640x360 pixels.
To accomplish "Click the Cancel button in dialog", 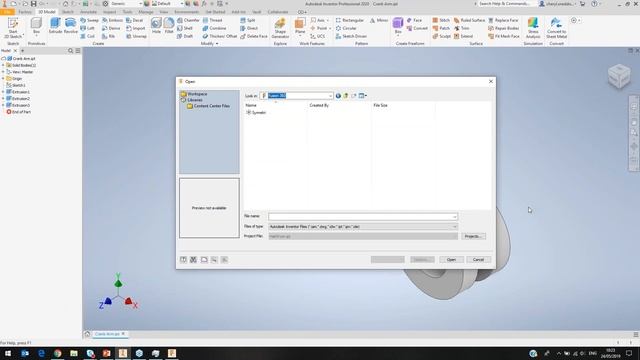I will (x=478, y=260).
